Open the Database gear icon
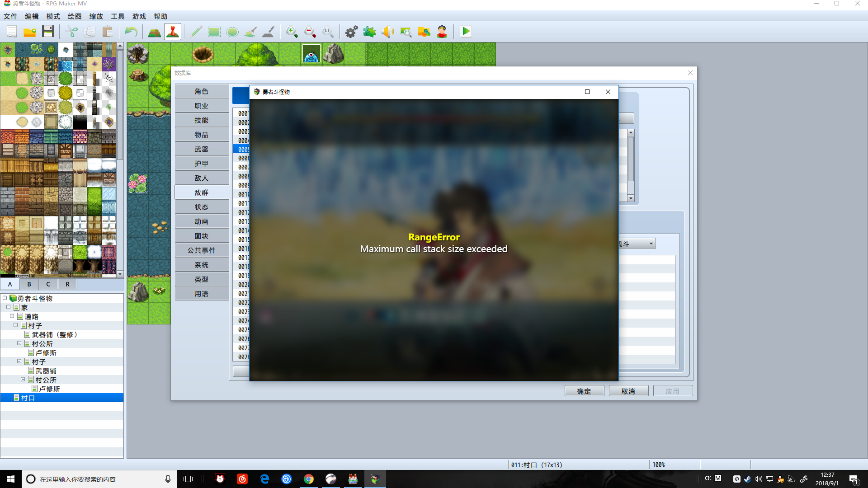 (x=352, y=32)
